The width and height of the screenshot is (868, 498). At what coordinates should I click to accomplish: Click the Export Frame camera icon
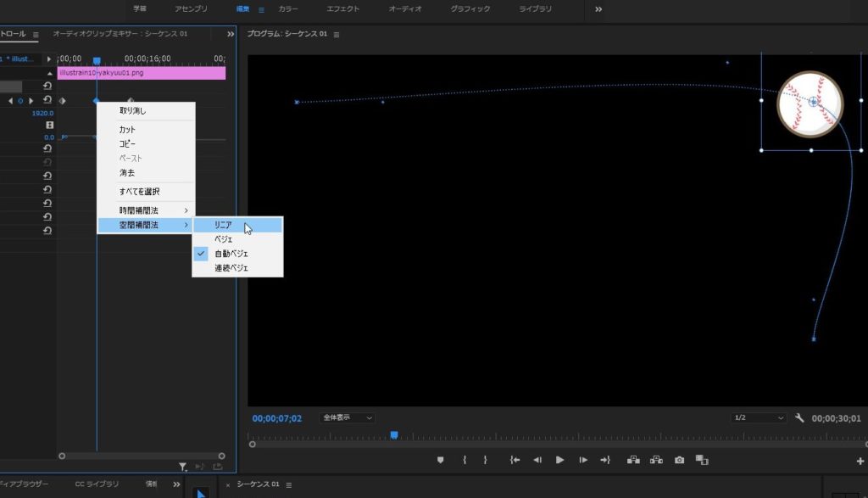click(x=679, y=460)
